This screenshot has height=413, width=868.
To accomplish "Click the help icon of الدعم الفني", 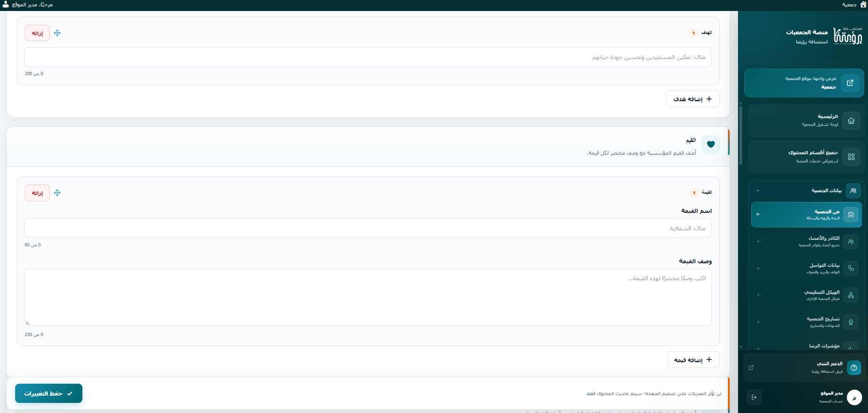I will click(854, 368).
